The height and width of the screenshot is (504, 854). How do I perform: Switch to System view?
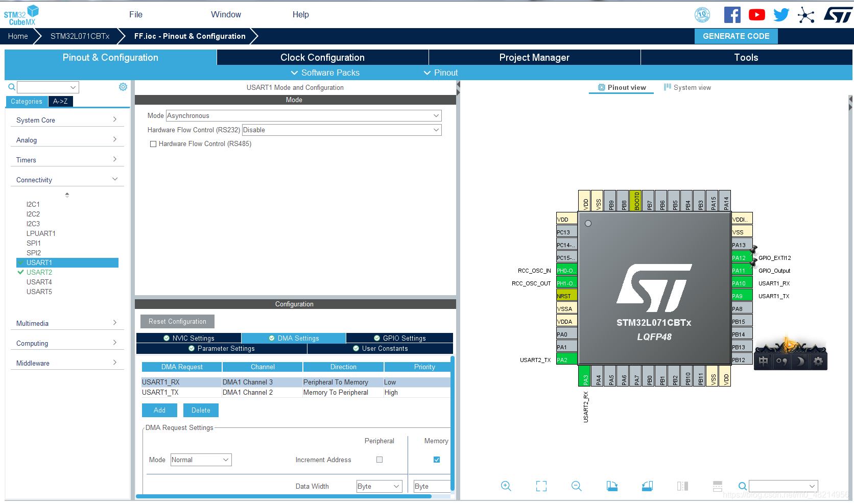click(687, 87)
